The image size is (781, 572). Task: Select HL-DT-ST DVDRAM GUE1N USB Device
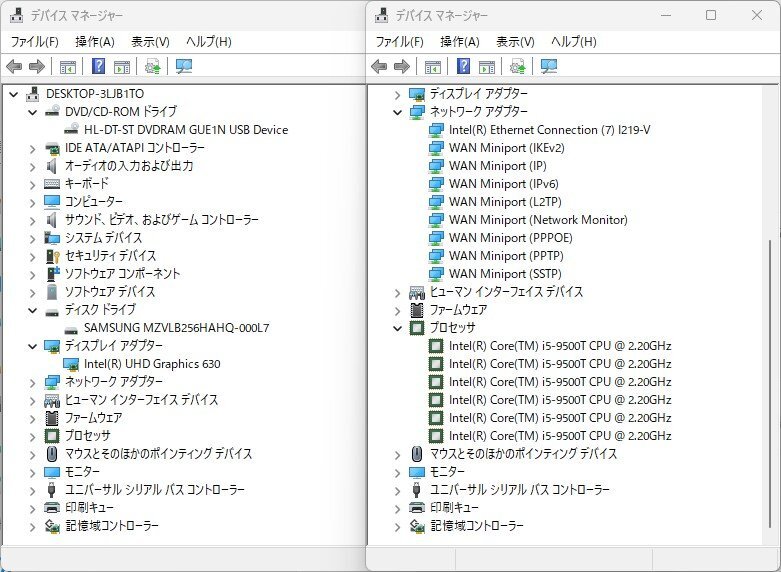(186, 130)
